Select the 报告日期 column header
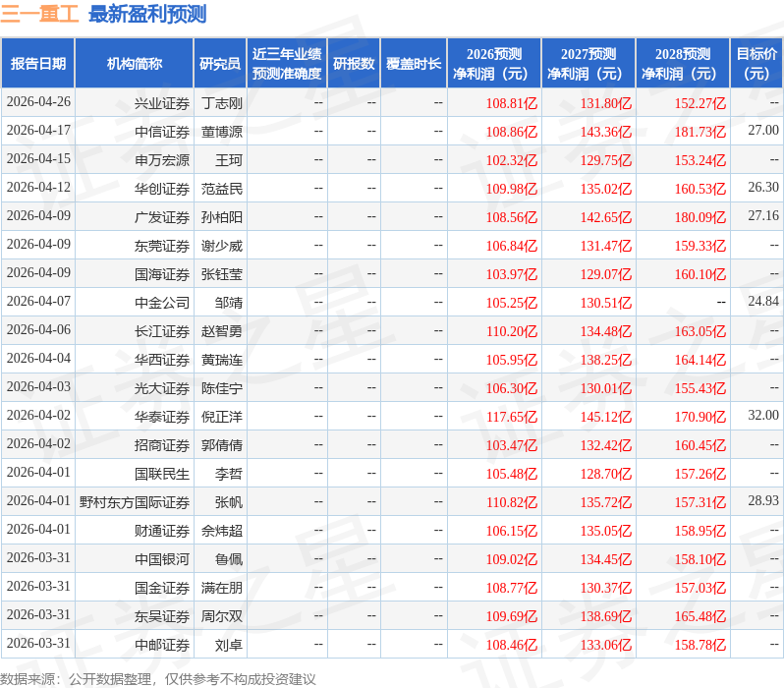Screen dimensions: 784x688 (x=38, y=64)
